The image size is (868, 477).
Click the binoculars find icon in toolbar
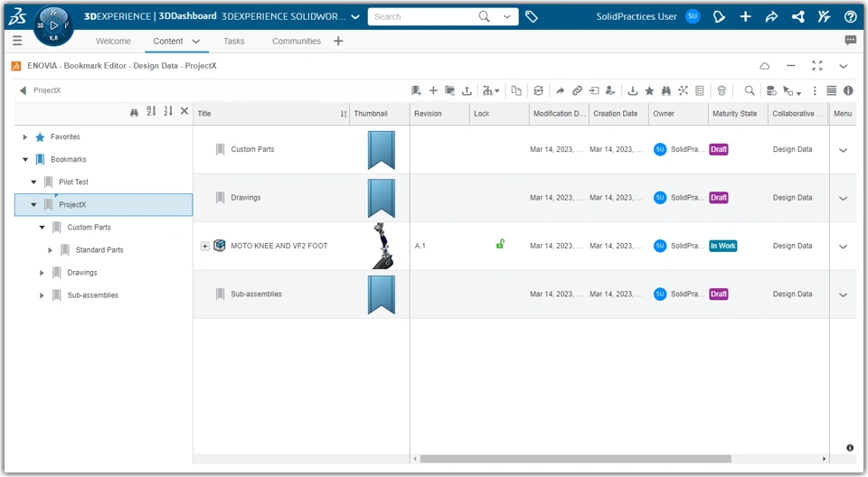pos(666,90)
